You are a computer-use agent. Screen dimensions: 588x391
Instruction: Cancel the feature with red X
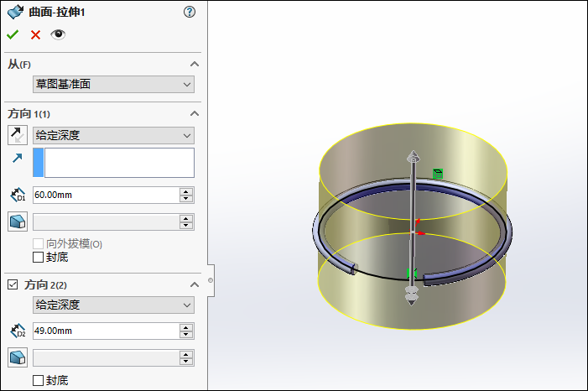click(x=35, y=35)
